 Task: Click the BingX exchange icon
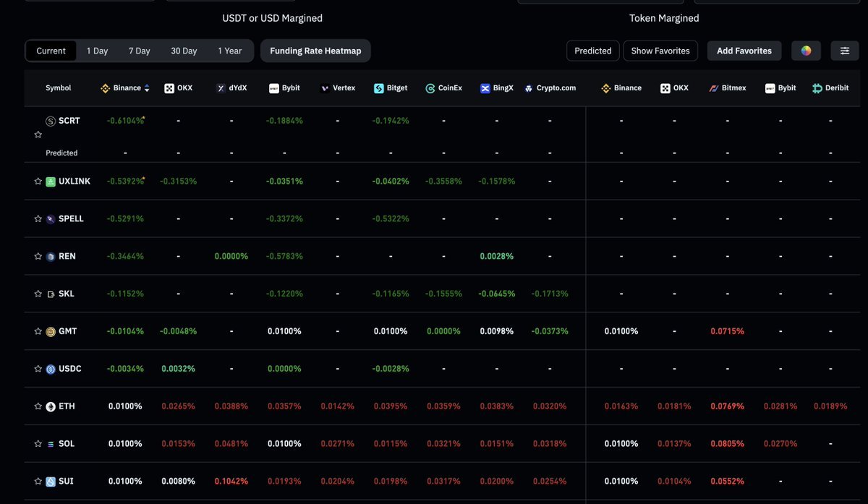[x=485, y=88]
